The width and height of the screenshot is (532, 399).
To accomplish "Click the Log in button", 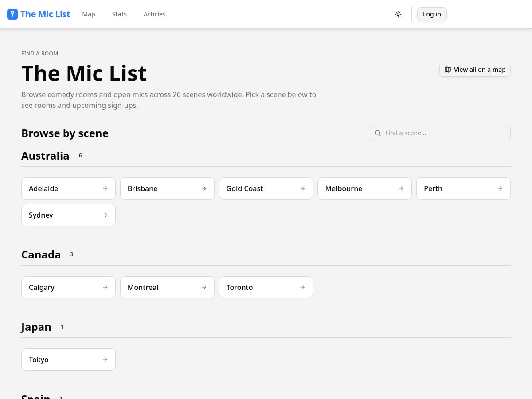I will [x=432, y=14].
